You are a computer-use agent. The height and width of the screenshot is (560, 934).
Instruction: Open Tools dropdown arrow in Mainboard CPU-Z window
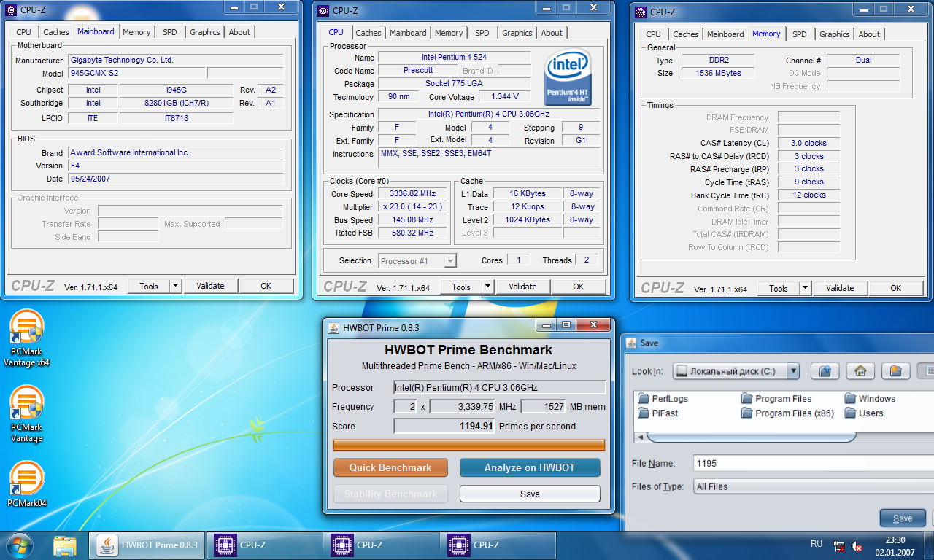click(x=175, y=287)
